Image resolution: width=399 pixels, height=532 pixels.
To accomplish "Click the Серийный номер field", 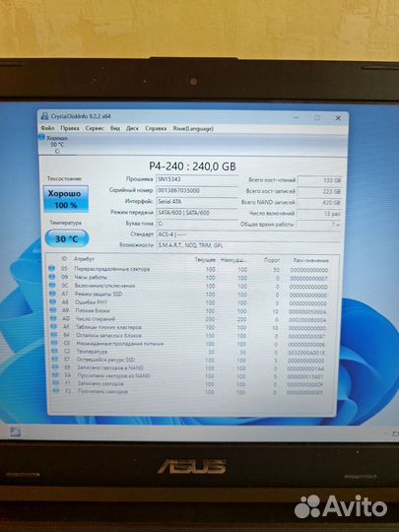I will 196,190.
